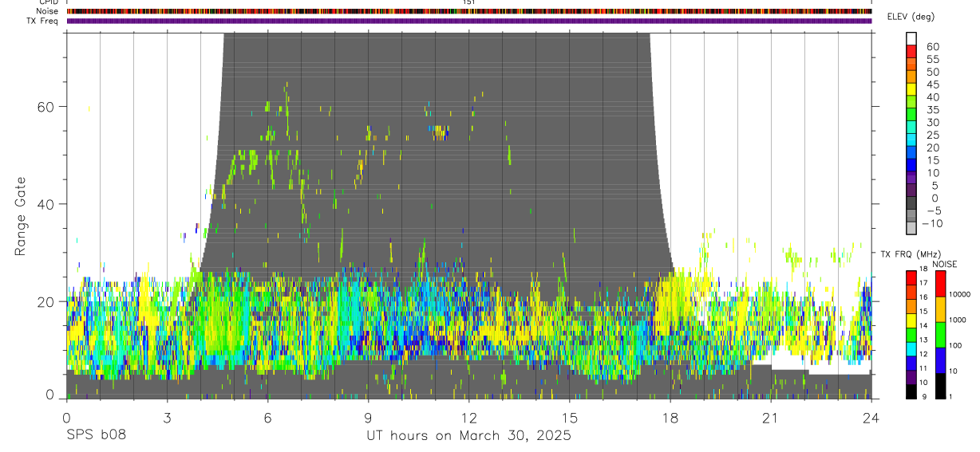Click the white top cell of elevation colorbar
Viewport: 980px width, 452px height.
coord(911,38)
